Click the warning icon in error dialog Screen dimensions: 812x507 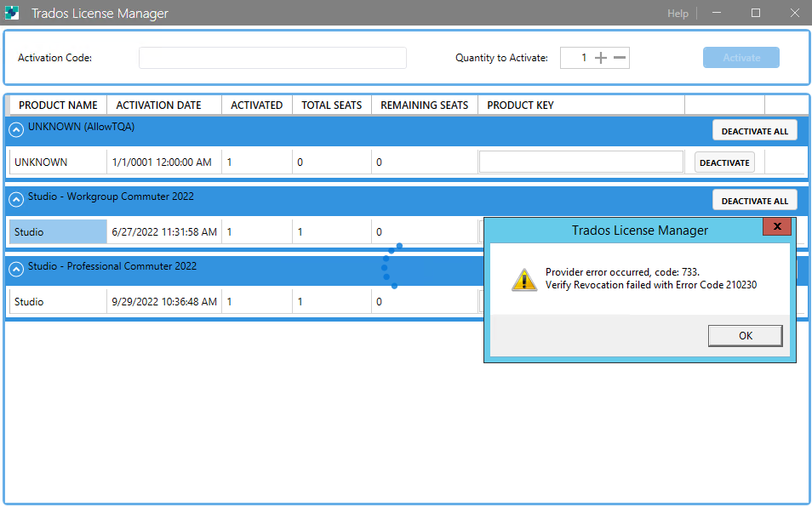click(524, 280)
